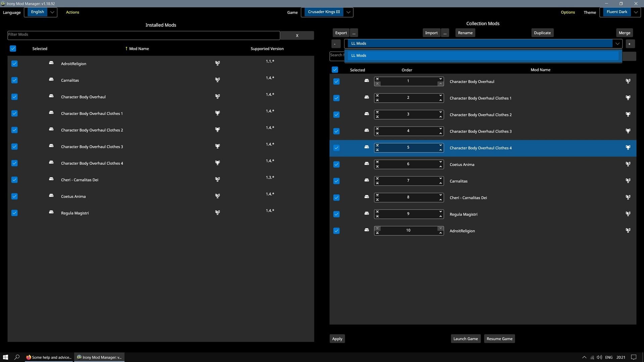The width and height of the screenshot is (644, 362).
Task: Move order 1 mod to bottom of list
Action: click(377, 79)
